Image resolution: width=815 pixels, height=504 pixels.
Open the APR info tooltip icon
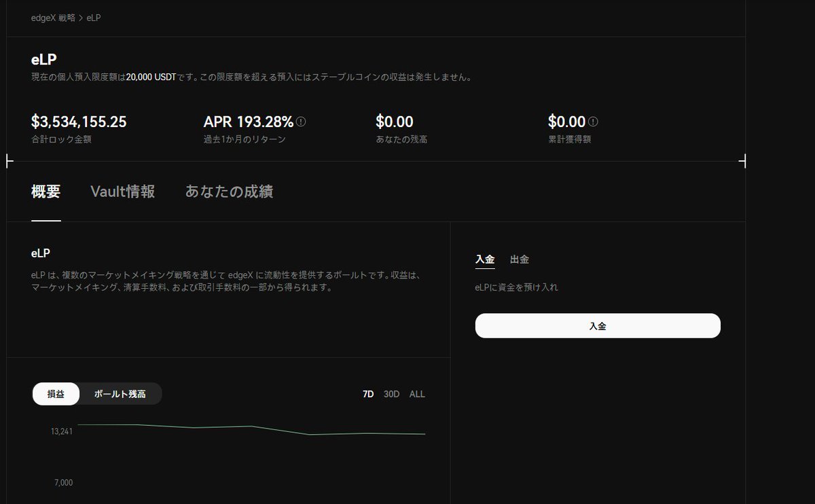(301, 122)
